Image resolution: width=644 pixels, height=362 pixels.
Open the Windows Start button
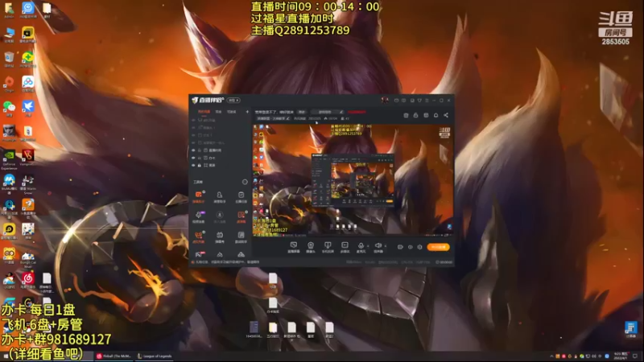point(6,356)
